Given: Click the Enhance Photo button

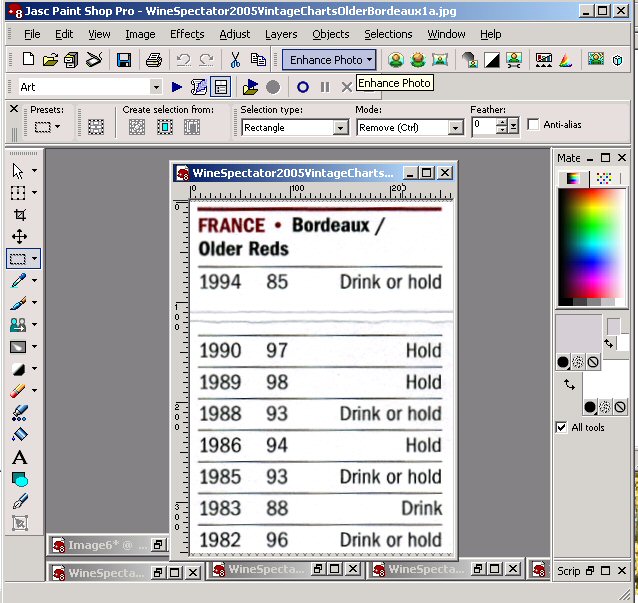Looking at the screenshot, I should [326, 60].
